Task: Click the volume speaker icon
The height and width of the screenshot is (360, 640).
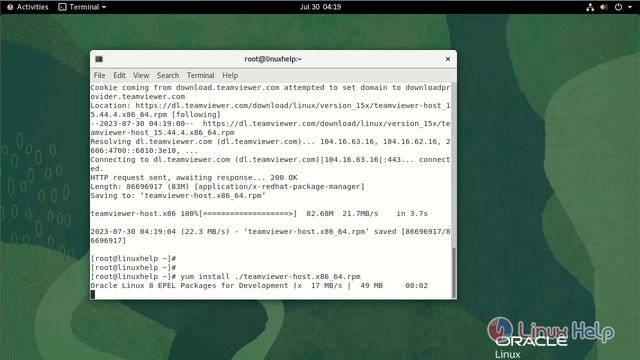Action: click(604, 7)
